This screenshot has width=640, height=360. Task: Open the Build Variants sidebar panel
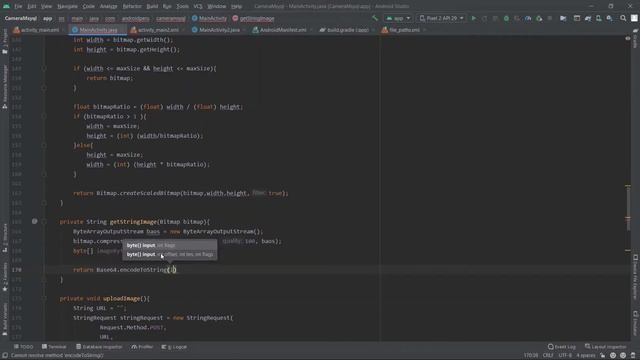tap(4, 319)
